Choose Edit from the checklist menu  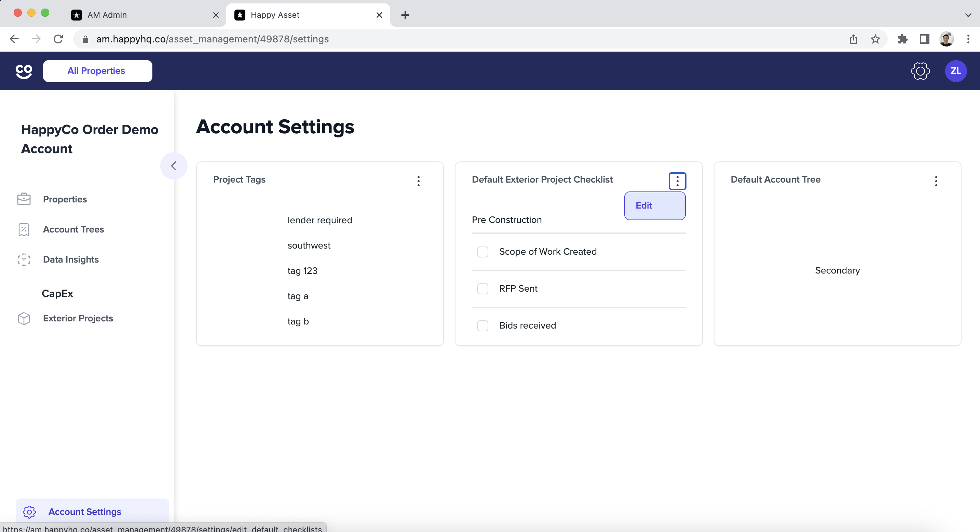655,205
